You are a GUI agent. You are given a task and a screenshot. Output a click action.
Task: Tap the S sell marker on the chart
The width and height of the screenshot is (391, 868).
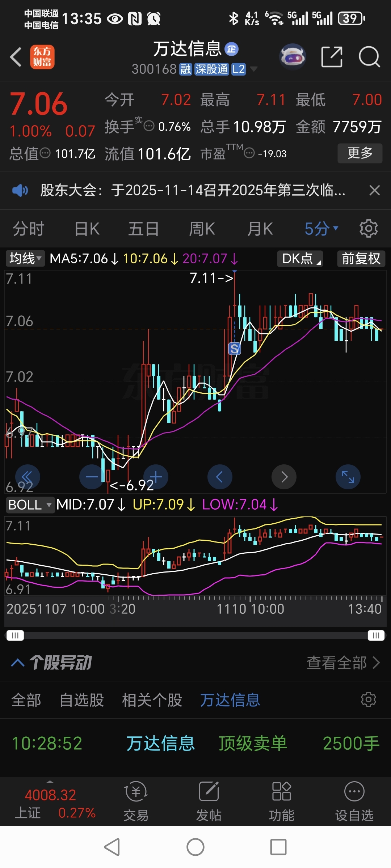click(x=235, y=349)
